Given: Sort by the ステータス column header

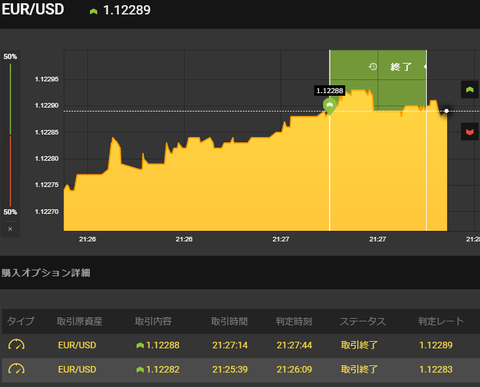Looking at the screenshot, I should (x=363, y=321).
